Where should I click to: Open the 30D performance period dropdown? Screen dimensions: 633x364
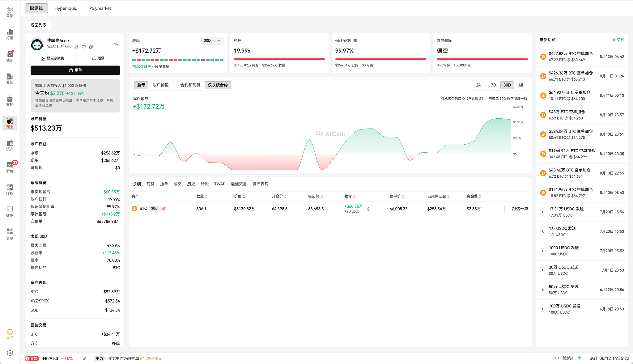[212, 40]
